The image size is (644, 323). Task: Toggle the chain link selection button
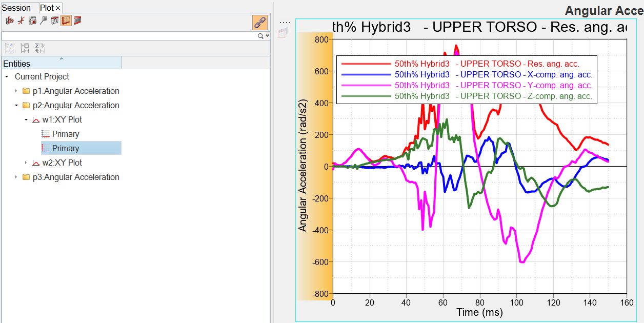(260, 22)
